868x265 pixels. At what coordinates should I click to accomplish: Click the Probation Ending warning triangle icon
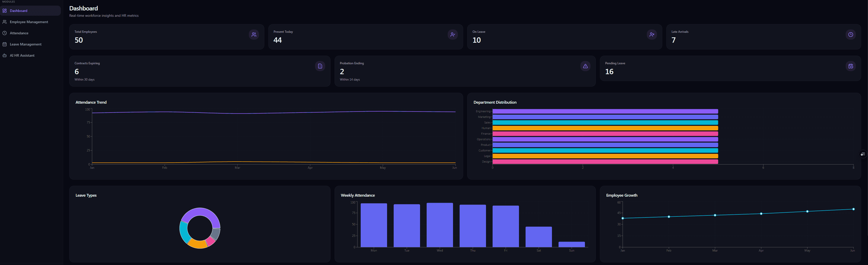585,66
